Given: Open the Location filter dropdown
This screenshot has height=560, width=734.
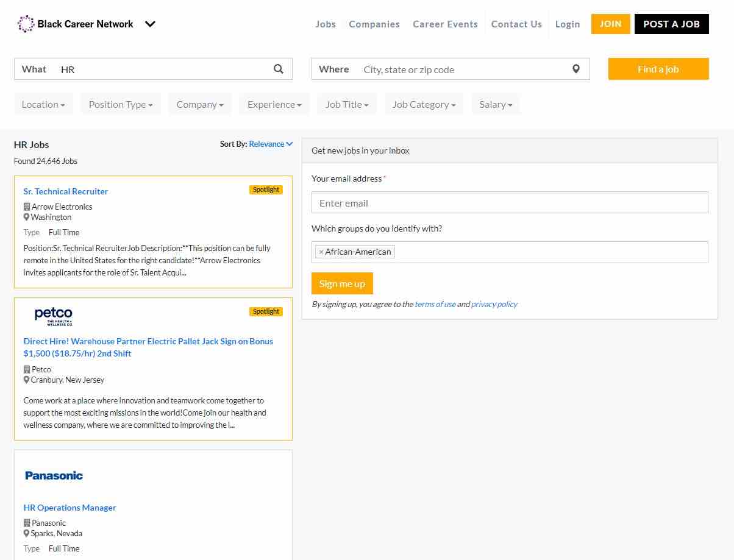Looking at the screenshot, I should point(43,104).
